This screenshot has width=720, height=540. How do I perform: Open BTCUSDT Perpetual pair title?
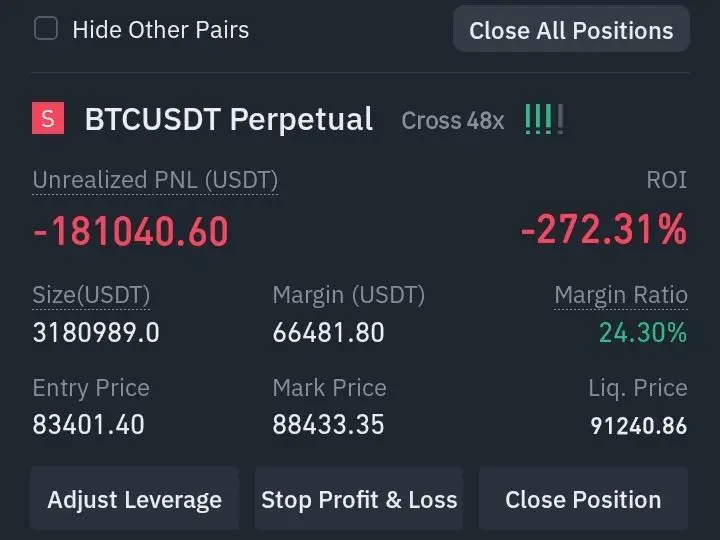click(228, 119)
